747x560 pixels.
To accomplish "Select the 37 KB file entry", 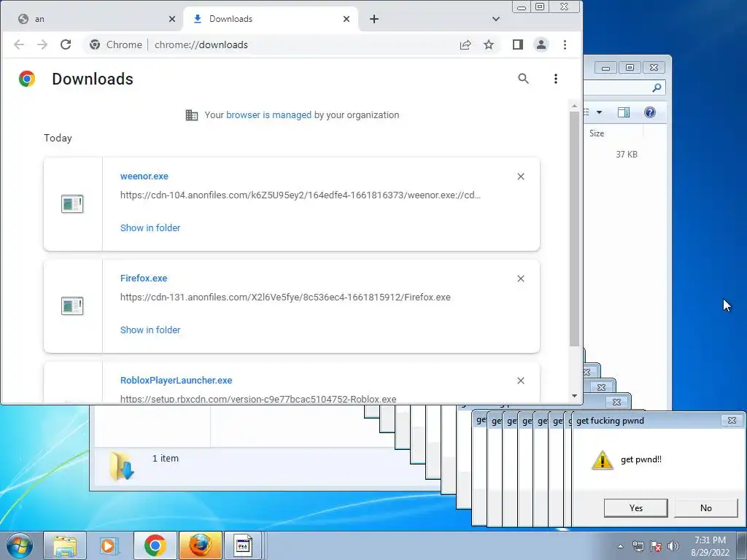I will [626, 155].
